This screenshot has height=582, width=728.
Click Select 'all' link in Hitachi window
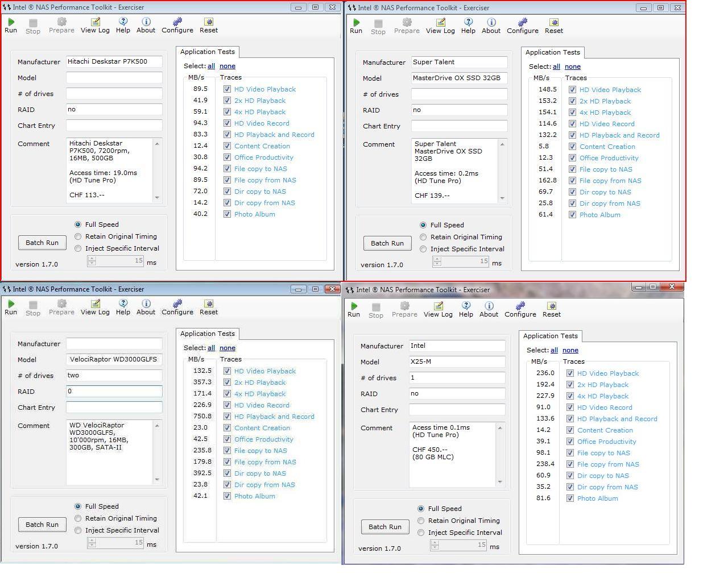(211, 66)
